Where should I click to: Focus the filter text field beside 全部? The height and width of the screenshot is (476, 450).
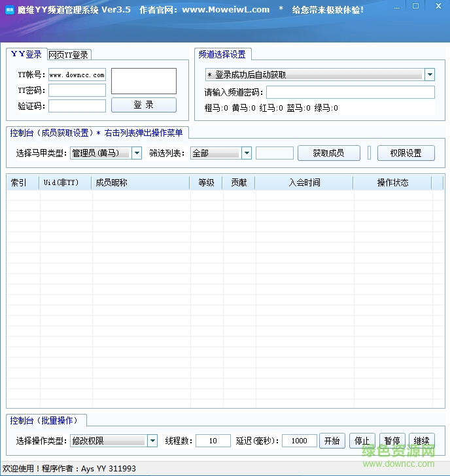click(x=275, y=153)
